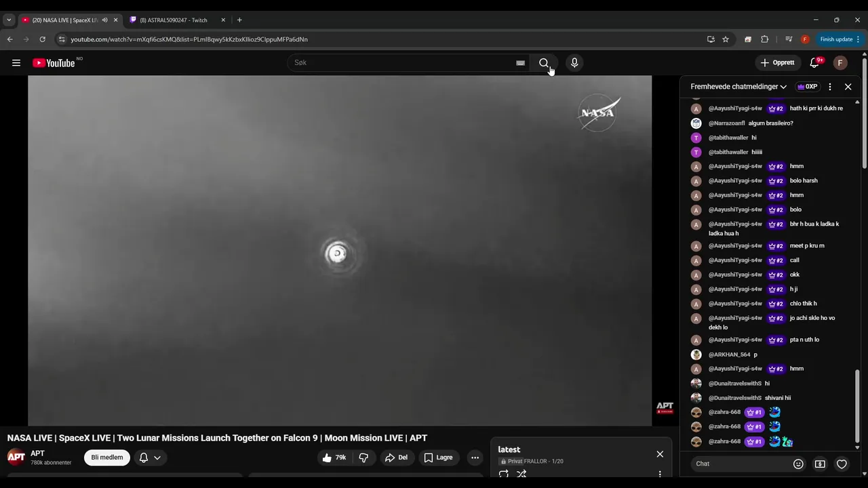Viewport: 868px width, 488px height.
Task: Open more actions under the video
Action: (475, 457)
